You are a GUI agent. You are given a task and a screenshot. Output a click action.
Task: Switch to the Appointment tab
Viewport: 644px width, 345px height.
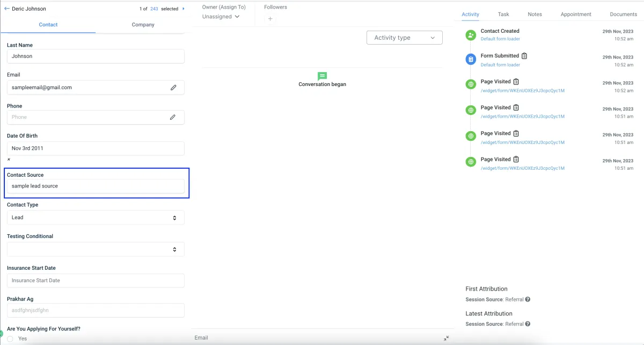(x=576, y=14)
